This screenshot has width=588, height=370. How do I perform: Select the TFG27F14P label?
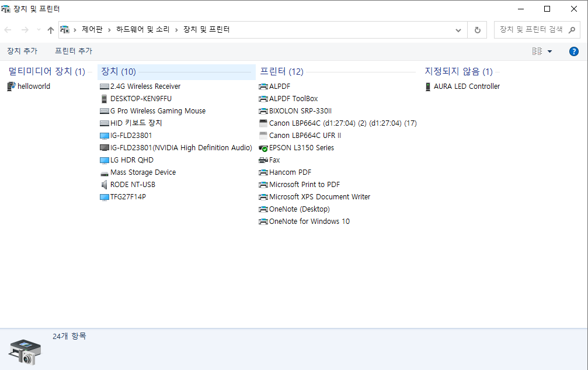point(128,197)
